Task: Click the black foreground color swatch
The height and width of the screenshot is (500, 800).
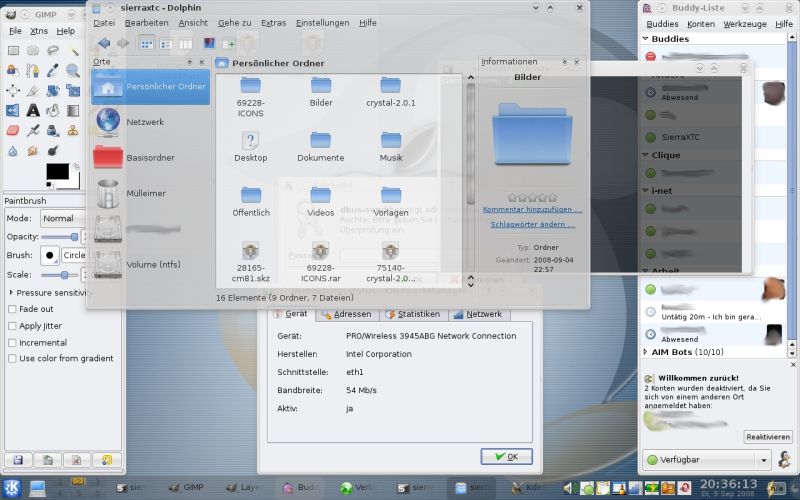Action: point(57,172)
